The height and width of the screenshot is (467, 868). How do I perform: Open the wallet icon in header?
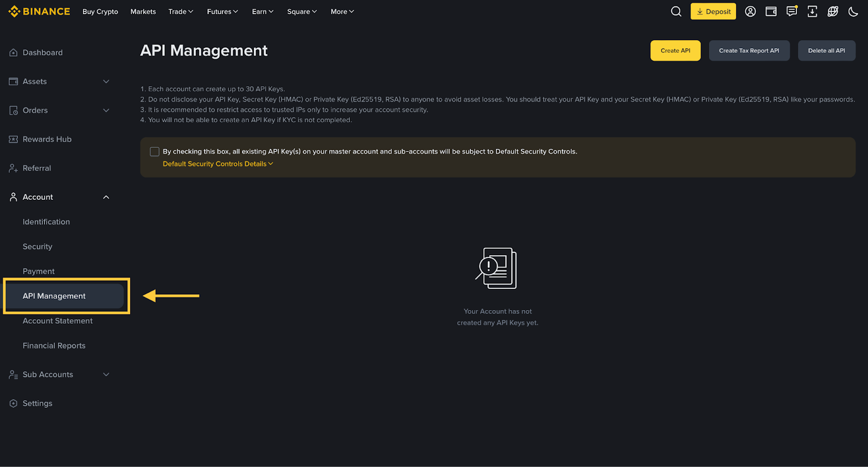tap(771, 11)
